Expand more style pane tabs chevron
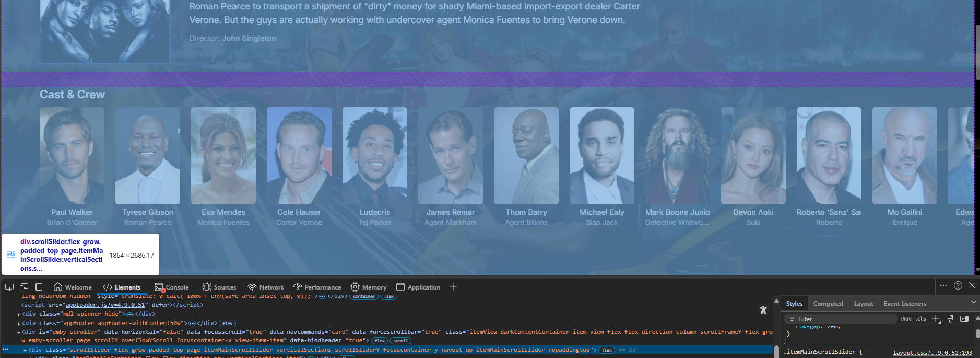The width and height of the screenshot is (980, 358). [x=974, y=302]
